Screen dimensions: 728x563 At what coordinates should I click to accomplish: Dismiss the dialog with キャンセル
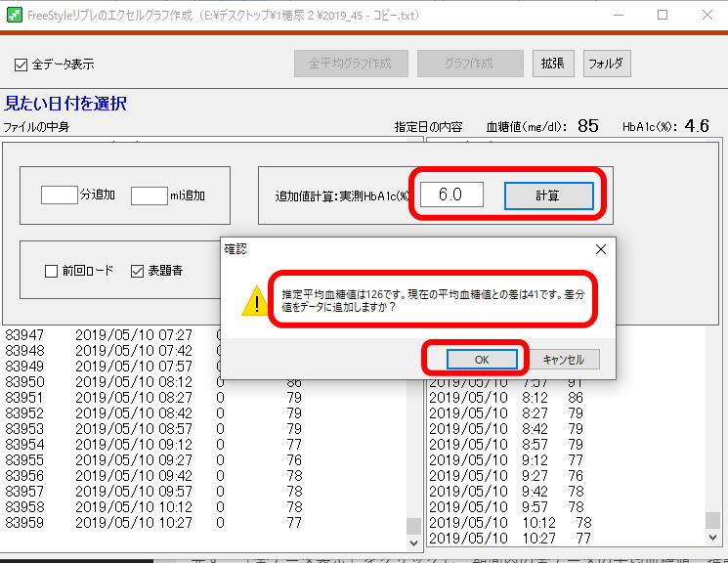(x=563, y=359)
